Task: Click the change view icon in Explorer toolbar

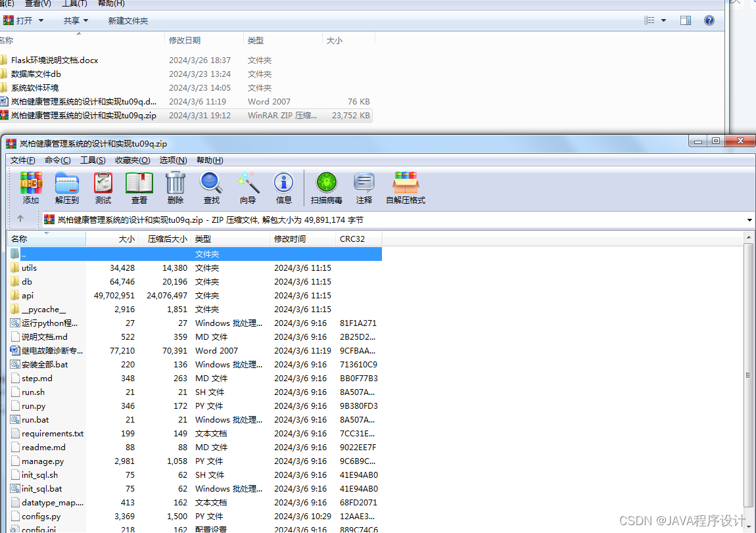Action: (650, 20)
